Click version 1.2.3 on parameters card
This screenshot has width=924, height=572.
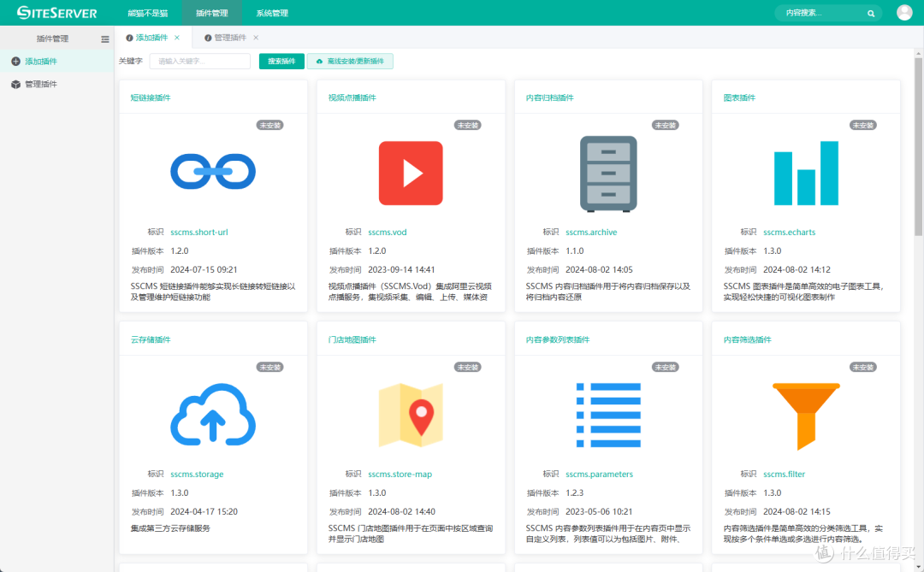click(x=575, y=493)
